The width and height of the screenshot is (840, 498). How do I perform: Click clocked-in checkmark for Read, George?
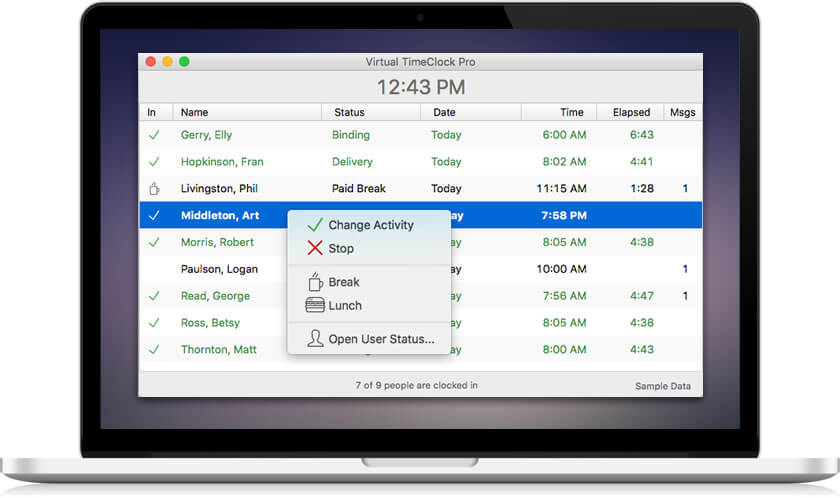click(154, 296)
